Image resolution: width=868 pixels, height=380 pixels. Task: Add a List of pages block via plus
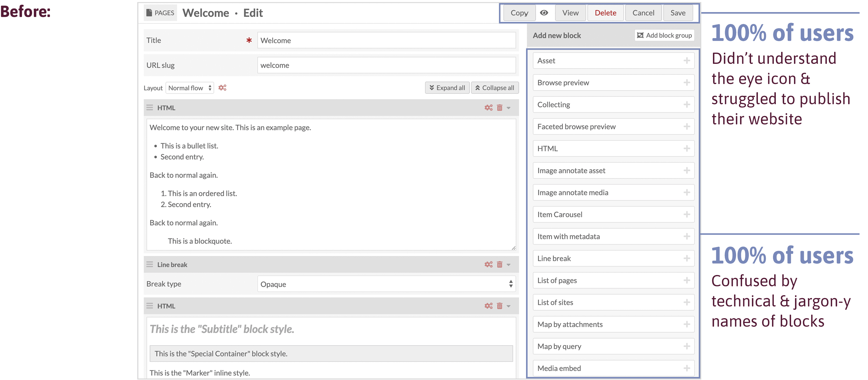[x=686, y=280]
